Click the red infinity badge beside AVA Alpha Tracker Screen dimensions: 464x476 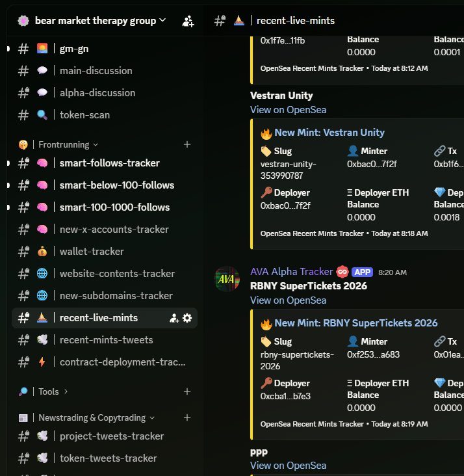tap(342, 272)
